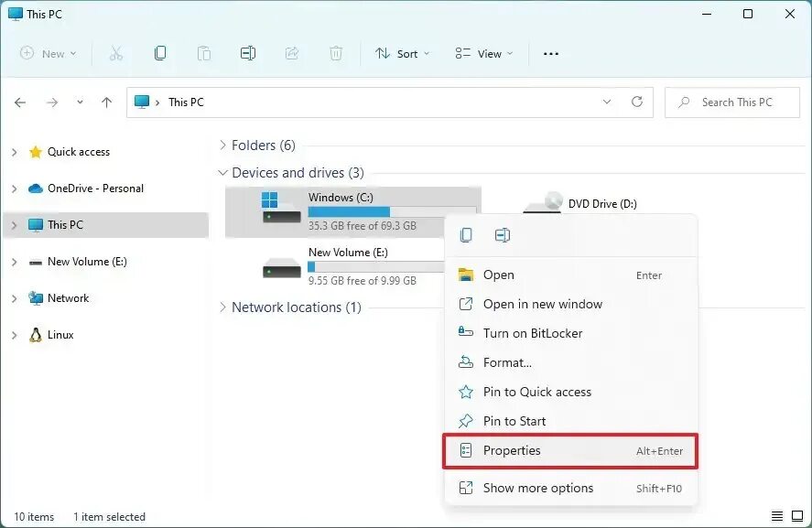812x528 pixels.
Task: Expand the Network locations group
Action: click(222, 307)
